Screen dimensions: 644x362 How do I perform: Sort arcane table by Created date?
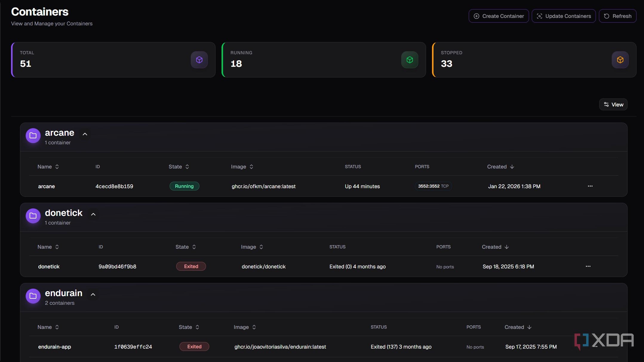501,167
